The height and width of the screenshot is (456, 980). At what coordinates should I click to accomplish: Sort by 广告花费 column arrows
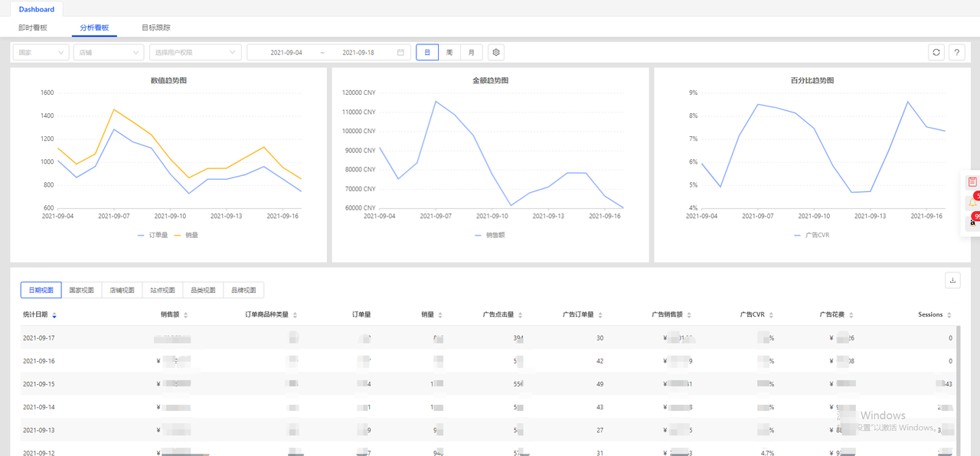[x=852, y=314]
